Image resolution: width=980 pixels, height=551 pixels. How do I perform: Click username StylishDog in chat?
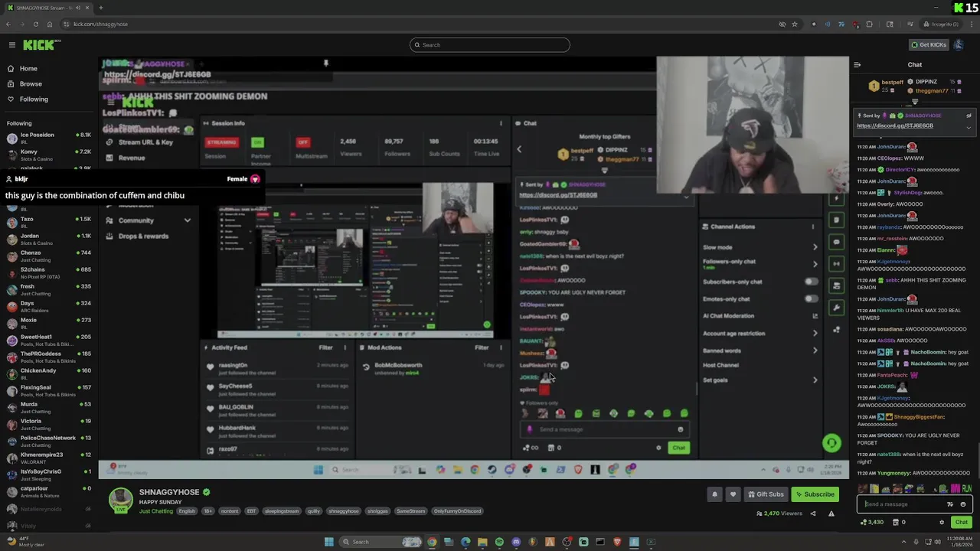pyautogui.click(x=908, y=193)
